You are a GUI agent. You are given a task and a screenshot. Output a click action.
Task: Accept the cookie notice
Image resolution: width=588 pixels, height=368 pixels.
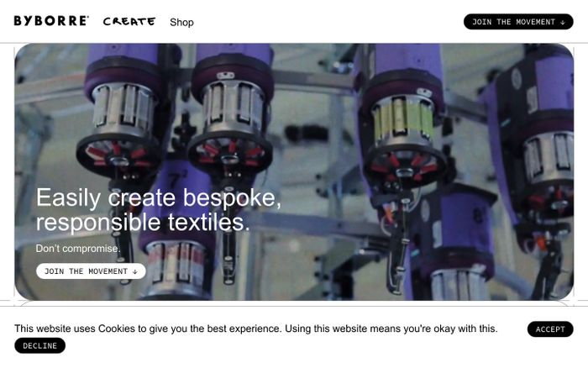click(x=550, y=329)
